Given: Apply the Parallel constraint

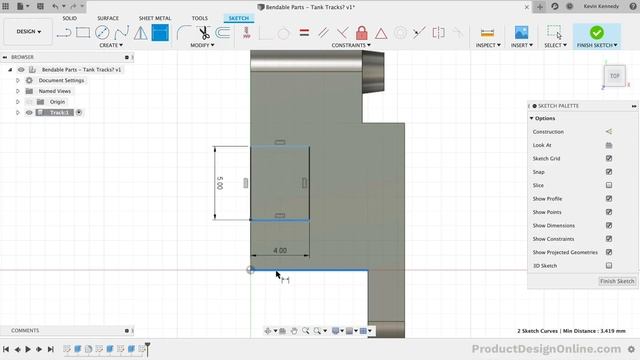Looking at the screenshot, I should [x=323, y=33].
